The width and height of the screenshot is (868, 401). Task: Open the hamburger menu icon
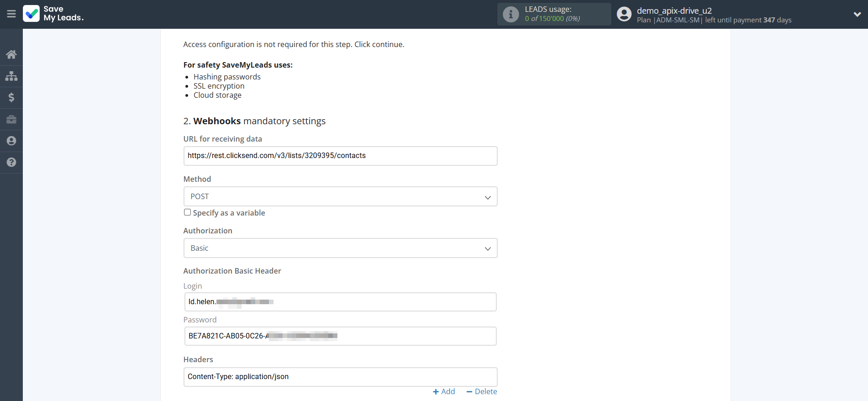click(x=11, y=14)
